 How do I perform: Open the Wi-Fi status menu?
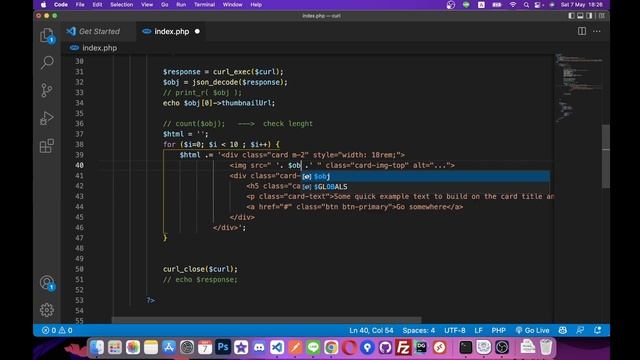click(x=513, y=5)
